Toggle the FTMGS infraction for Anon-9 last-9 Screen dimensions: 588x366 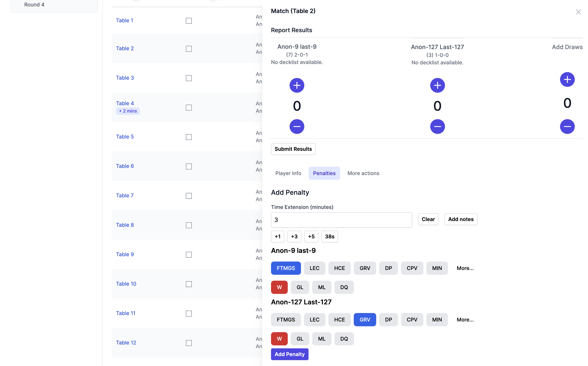click(x=286, y=268)
